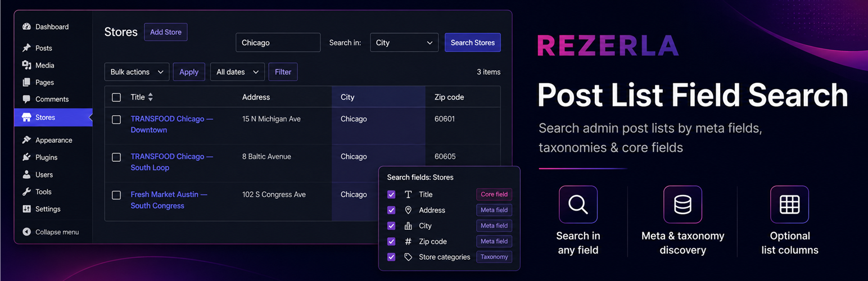Click the 60605 zip code cell
Image resolution: width=868 pixels, height=281 pixels.
445,157
